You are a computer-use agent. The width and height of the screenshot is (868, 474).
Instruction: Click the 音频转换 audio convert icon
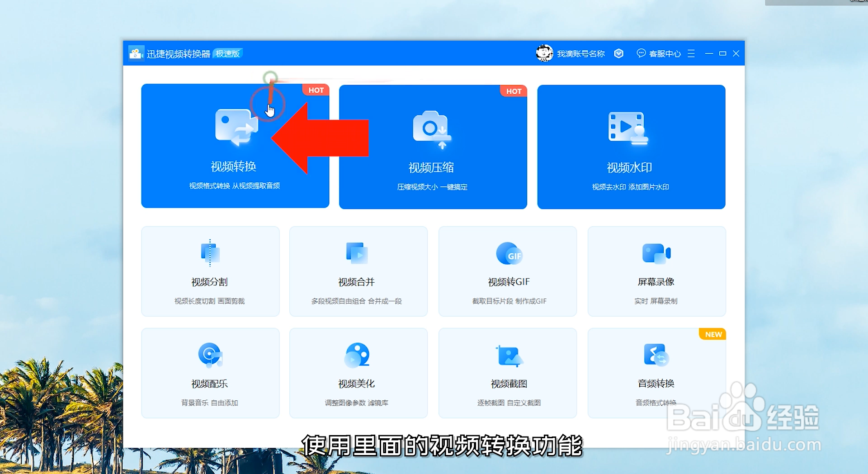(656, 355)
